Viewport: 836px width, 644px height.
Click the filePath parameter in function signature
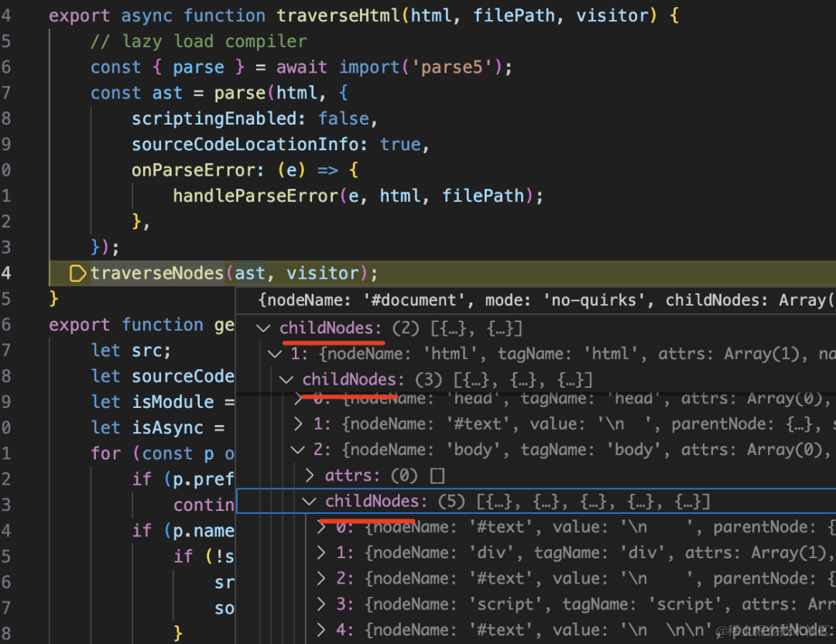click(x=514, y=15)
